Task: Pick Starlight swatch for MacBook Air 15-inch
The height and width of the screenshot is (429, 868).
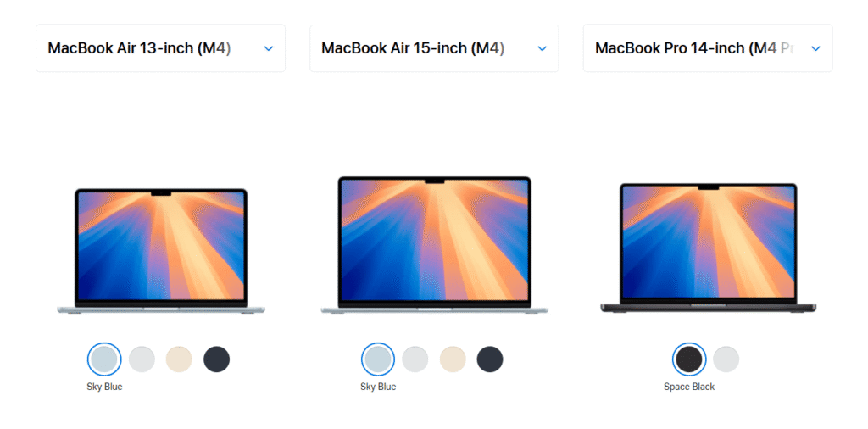Action: point(453,359)
